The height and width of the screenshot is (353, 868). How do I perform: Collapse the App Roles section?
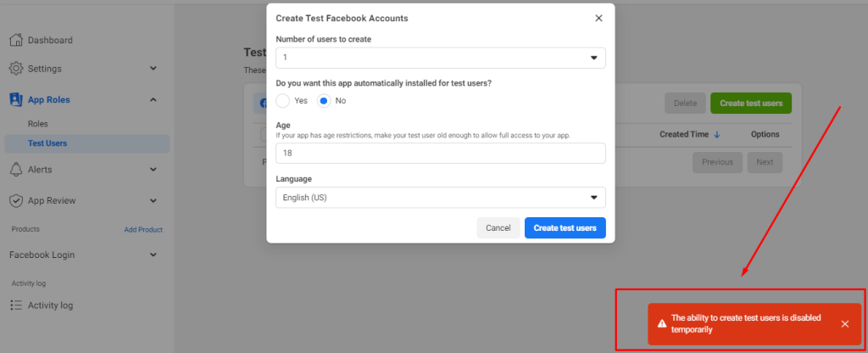coord(153,100)
